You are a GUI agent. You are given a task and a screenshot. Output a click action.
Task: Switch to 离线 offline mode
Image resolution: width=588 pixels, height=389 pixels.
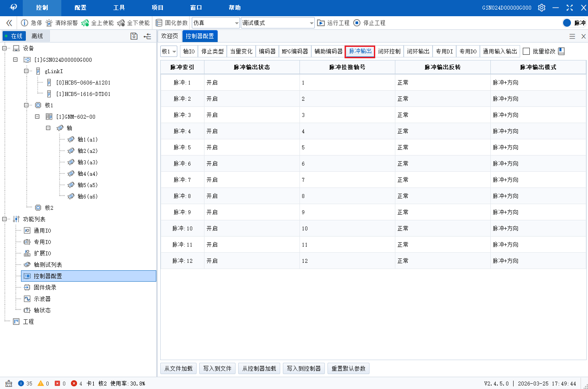pos(37,36)
